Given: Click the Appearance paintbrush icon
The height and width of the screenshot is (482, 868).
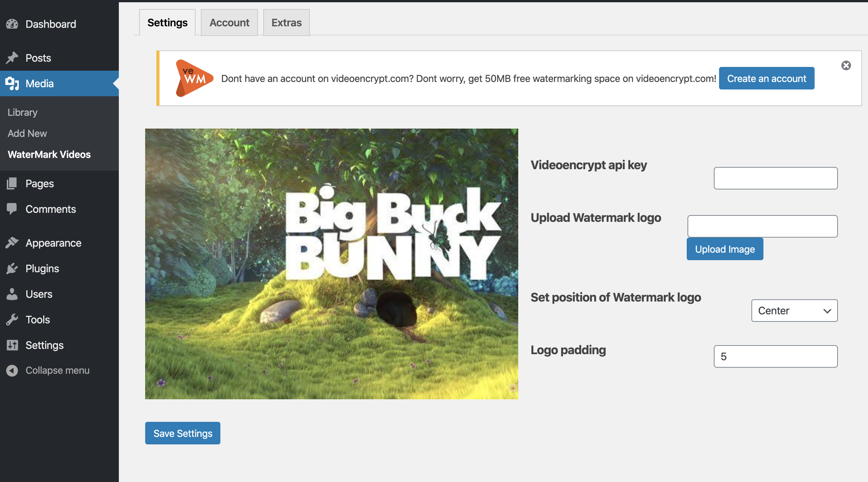Looking at the screenshot, I should 12,243.
